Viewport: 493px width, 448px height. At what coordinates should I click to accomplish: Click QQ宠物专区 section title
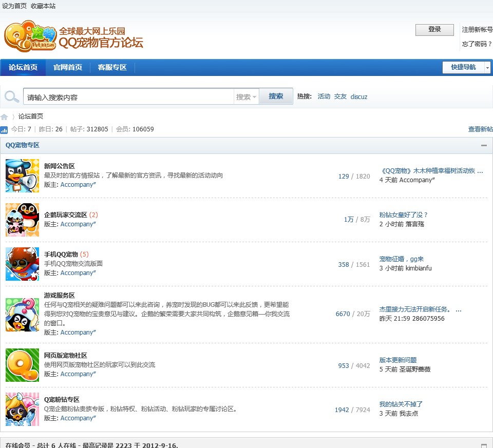coord(22,145)
